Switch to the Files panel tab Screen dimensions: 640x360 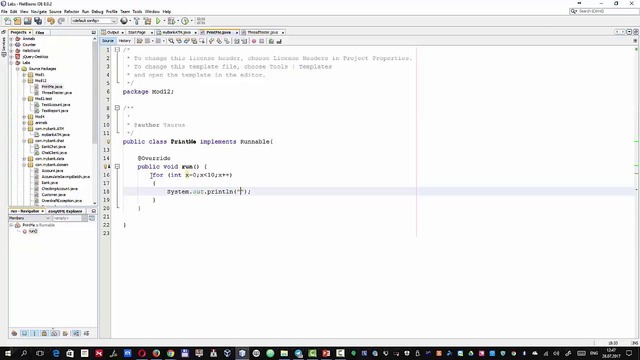40,32
